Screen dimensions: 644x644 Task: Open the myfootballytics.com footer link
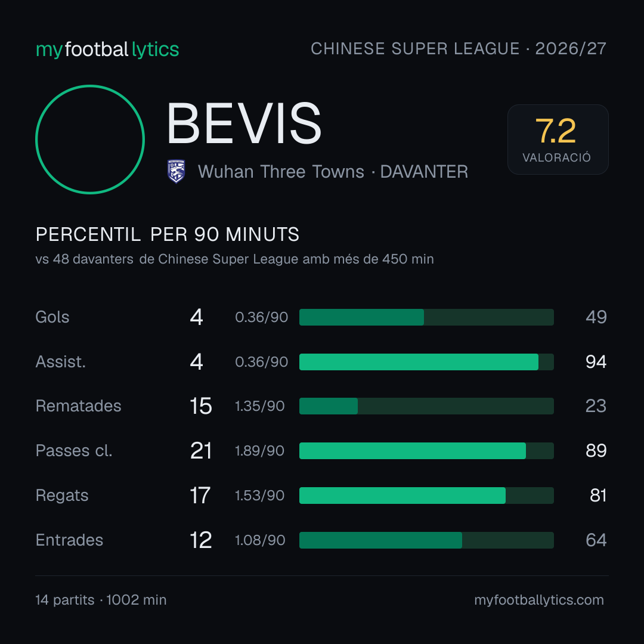click(x=539, y=600)
